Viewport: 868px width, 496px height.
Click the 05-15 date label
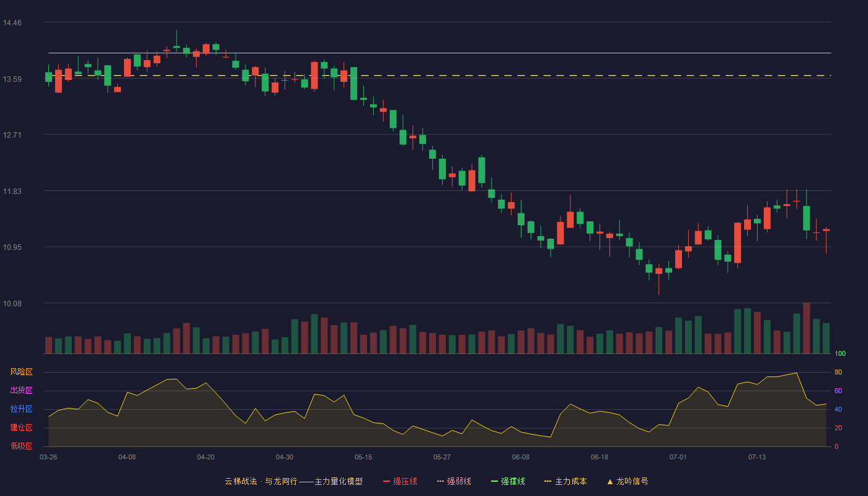pyautogui.click(x=363, y=457)
